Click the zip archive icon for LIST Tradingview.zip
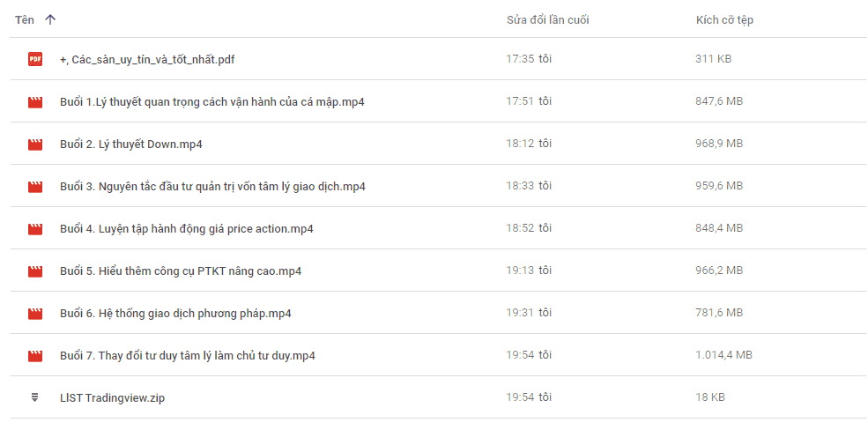868x430 pixels. 35,397
